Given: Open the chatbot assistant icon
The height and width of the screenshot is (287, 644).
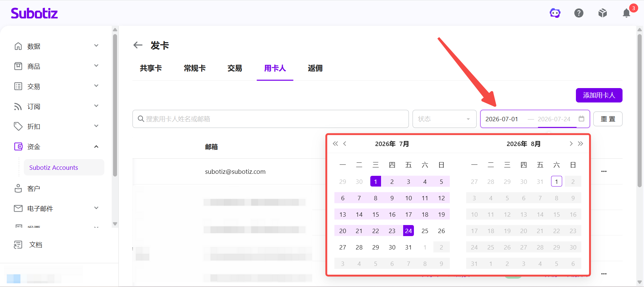Looking at the screenshot, I should (x=555, y=13).
